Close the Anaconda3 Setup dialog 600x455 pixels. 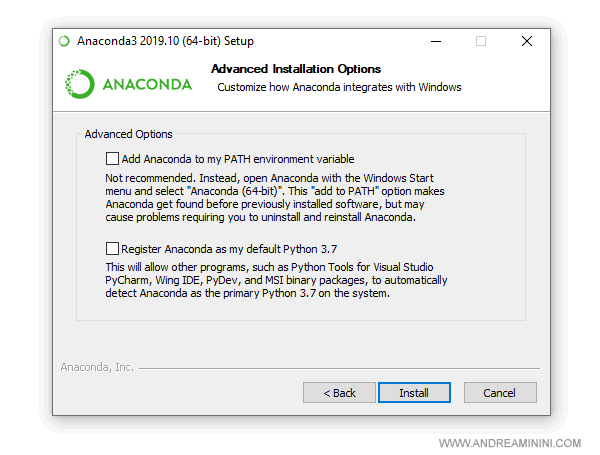tap(527, 41)
